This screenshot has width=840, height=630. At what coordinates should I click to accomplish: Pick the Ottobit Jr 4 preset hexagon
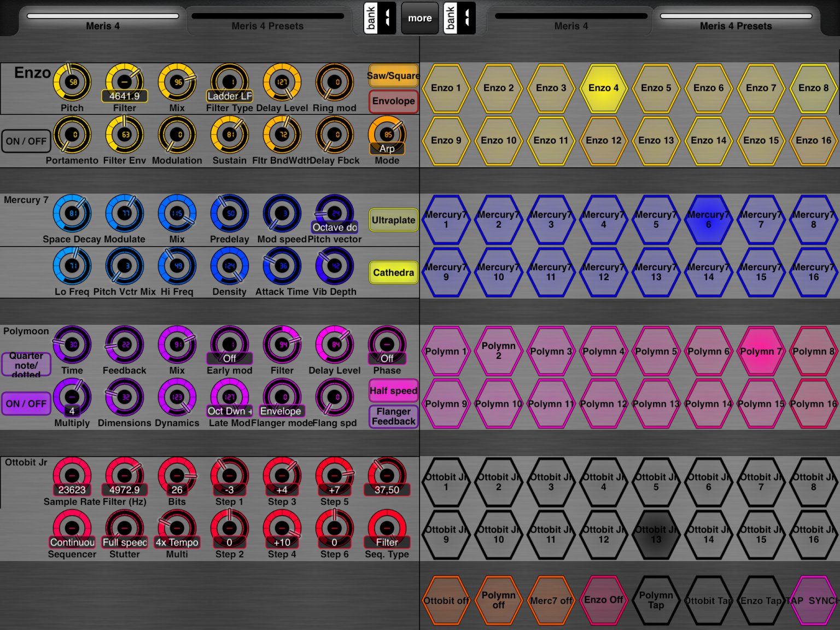coord(603,482)
